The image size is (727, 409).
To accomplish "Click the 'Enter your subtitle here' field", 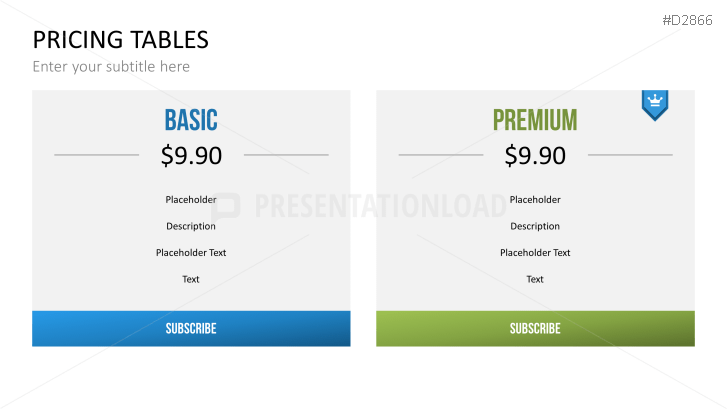I will (x=111, y=67).
